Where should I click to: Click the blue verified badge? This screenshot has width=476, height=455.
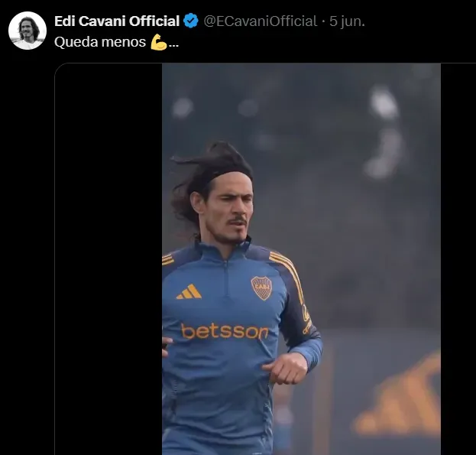(x=191, y=21)
